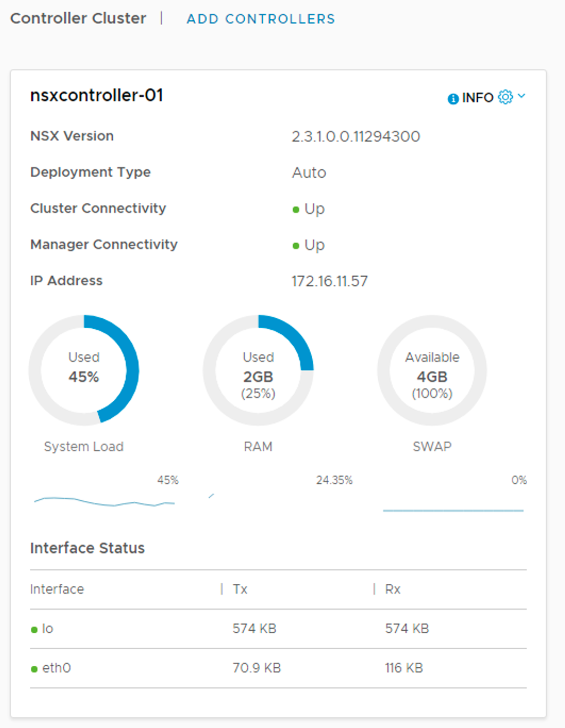565x728 pixels.
Task: Click the INFO label on nsxcontroller-01 card
Action: point(477,98)
